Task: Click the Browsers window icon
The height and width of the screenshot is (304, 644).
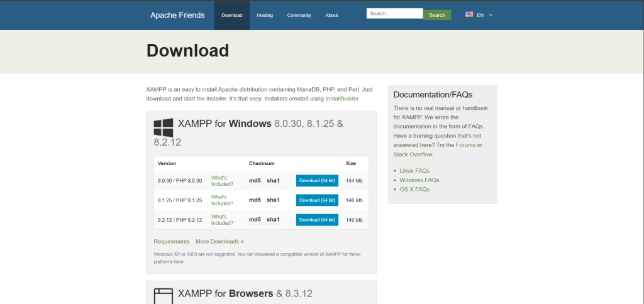Action: coord(163,296)
